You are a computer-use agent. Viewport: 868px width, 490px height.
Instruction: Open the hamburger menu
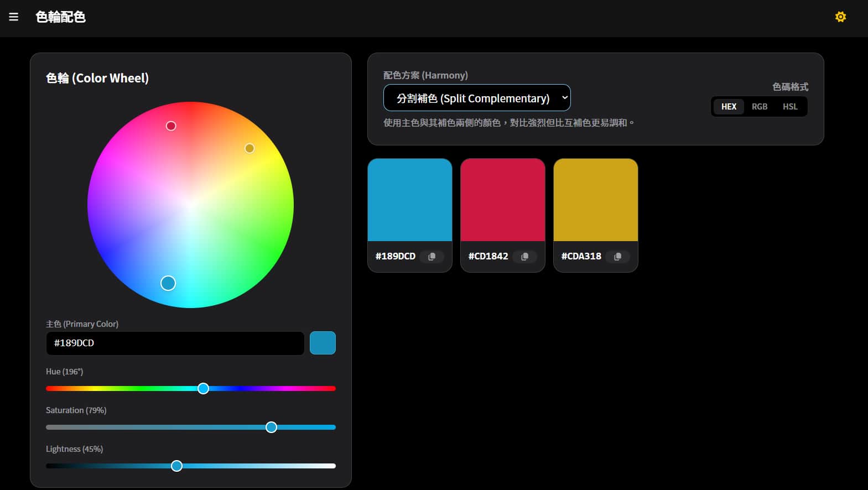[14, 17]
